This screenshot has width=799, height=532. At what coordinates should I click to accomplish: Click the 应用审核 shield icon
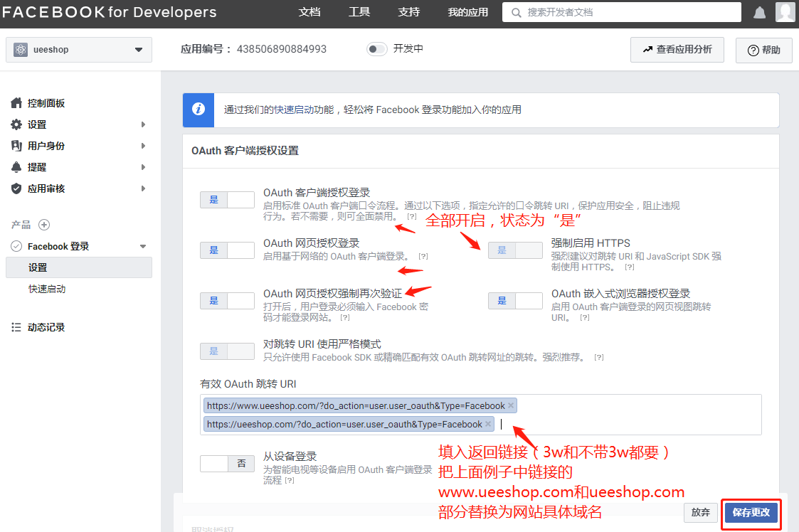(x=16, y=188)
